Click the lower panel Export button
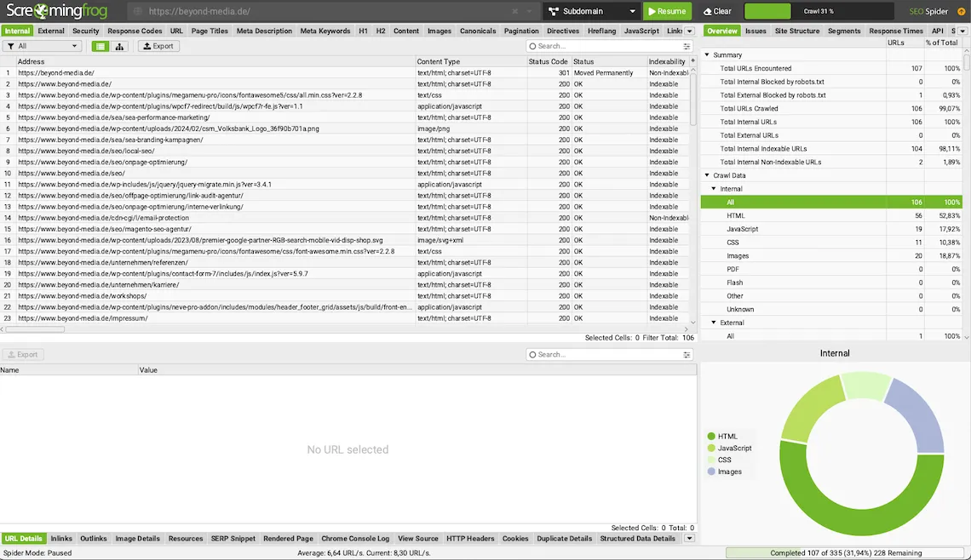The width and height of the screenshot is (971, 560). point(23,355)
